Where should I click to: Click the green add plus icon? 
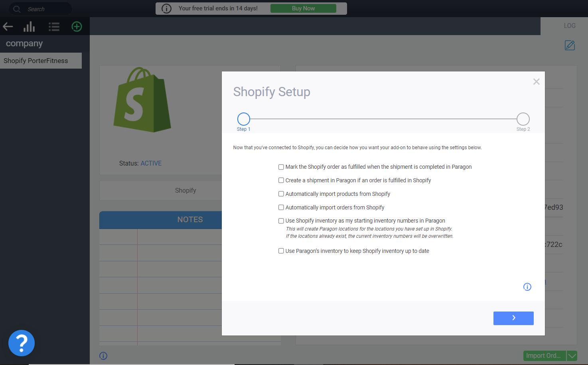pyautogui.click(x=77, y=27)
